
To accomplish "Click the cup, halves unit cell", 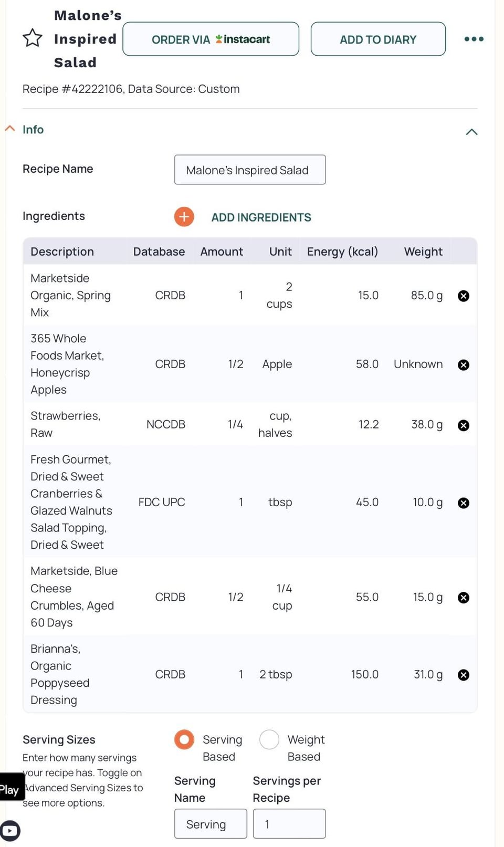I will point(275,424).
